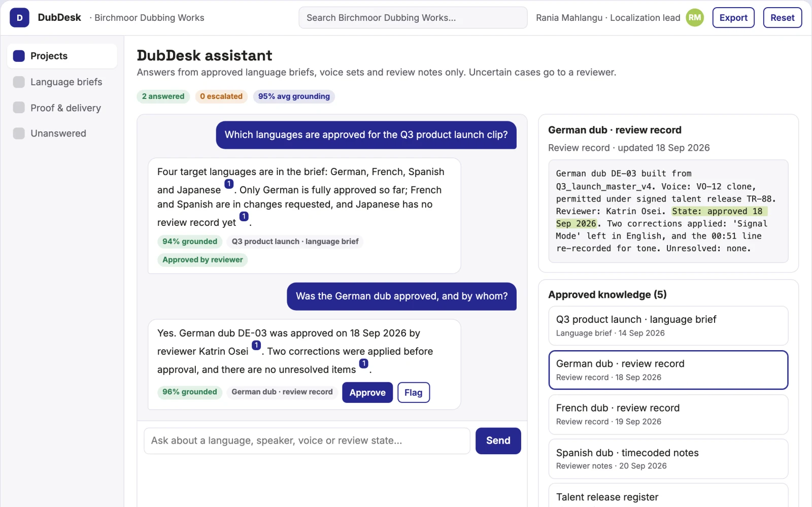This screenshot has height=507, width=812.
Task: Click 'Review record · updated 18 Sep 2026'
Action: [x=629, y=148]
